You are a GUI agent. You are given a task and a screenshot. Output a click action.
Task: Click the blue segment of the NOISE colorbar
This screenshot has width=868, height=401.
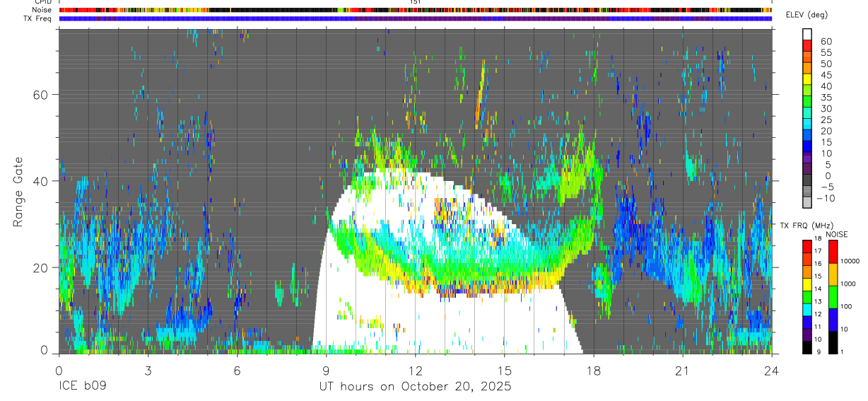click(833, 319)
